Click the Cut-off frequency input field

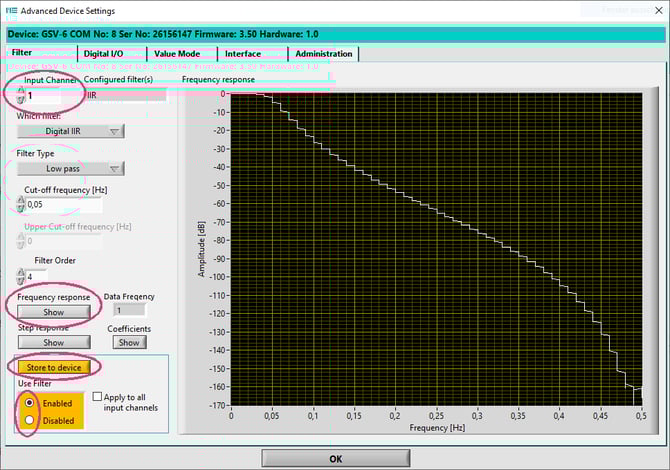tap(64, 204)
